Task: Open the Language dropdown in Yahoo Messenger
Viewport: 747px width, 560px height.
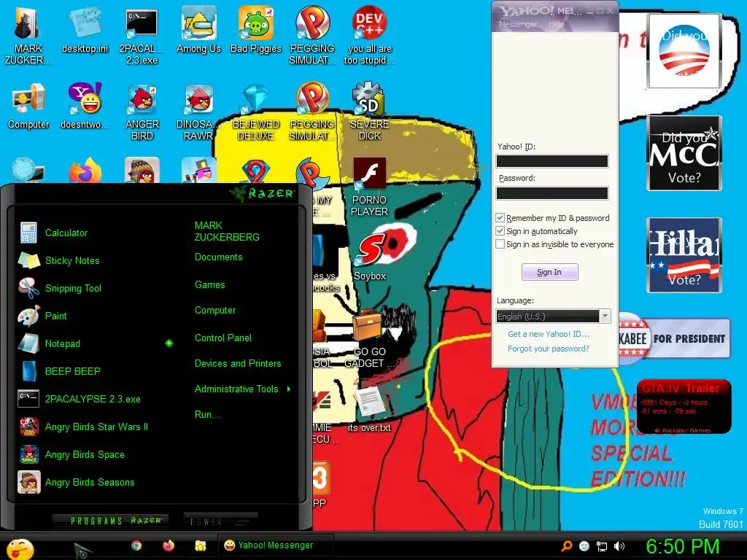Action: point(605,316)
